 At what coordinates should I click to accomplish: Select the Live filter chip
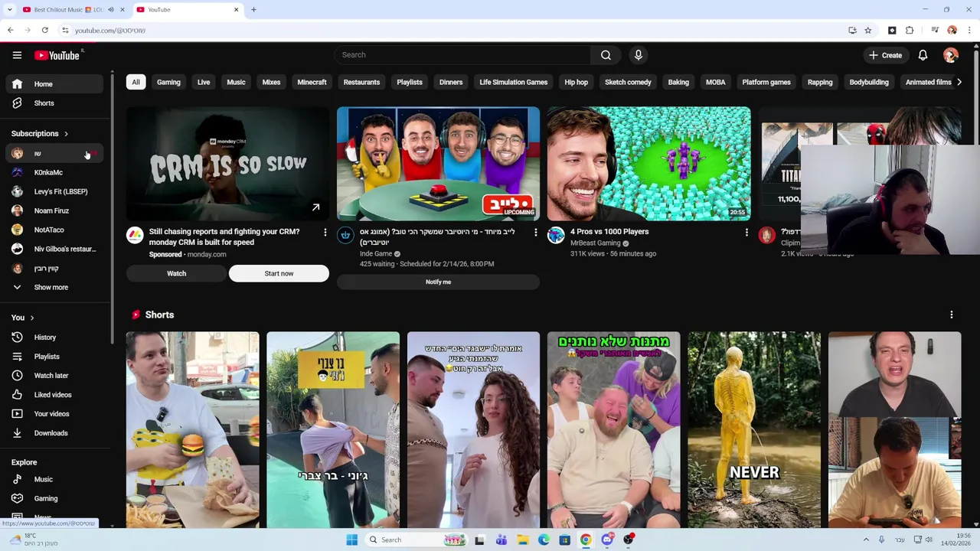[x=204, y=83]
